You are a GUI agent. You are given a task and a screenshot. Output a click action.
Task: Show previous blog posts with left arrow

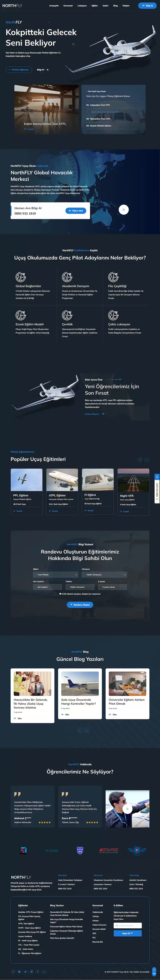pyautogui.click(x=80, y=731)
